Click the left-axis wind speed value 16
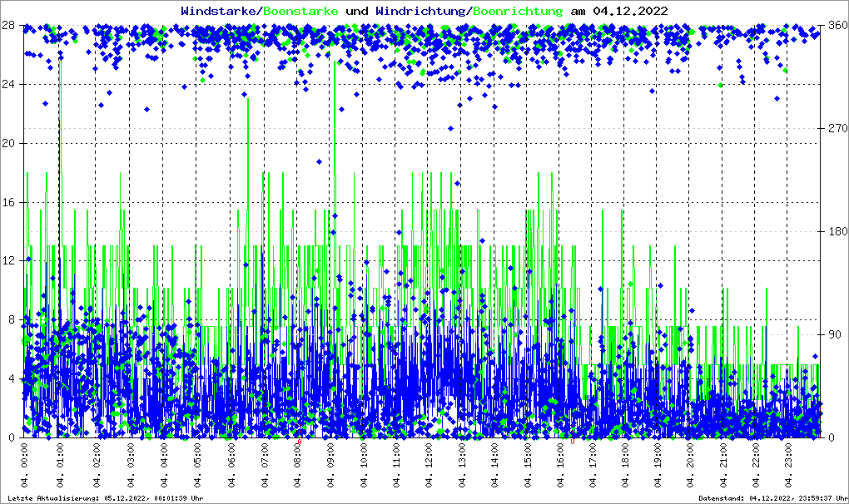Image resolution: width=849 pixels, height=504 pixels. point(10,202)
